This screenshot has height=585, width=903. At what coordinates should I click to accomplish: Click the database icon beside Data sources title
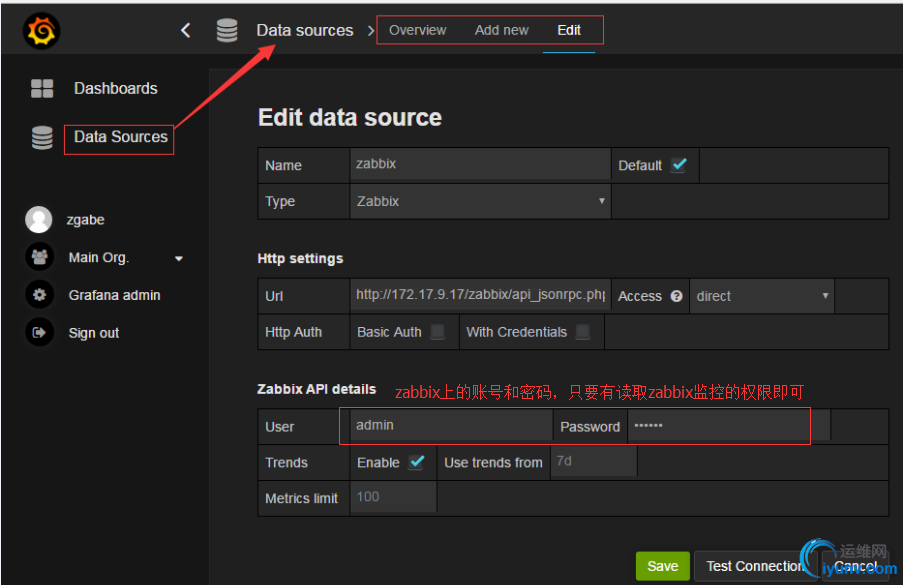(227, 31)
